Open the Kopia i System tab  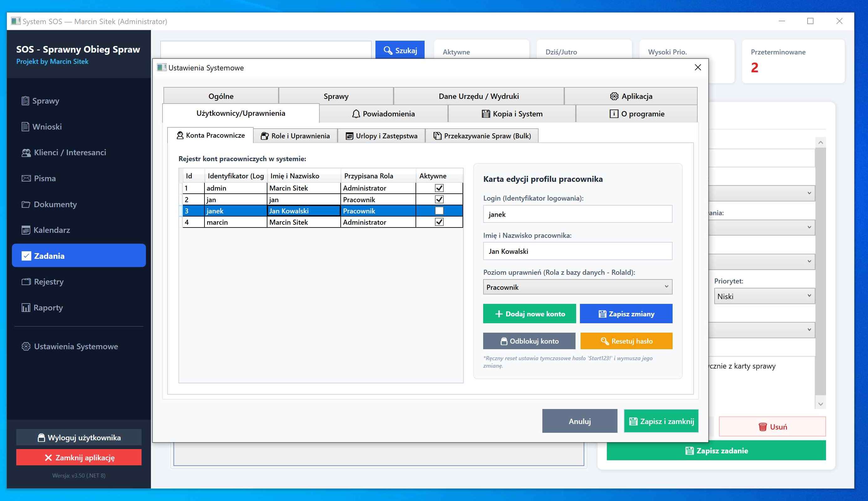(x=512, y=114)
